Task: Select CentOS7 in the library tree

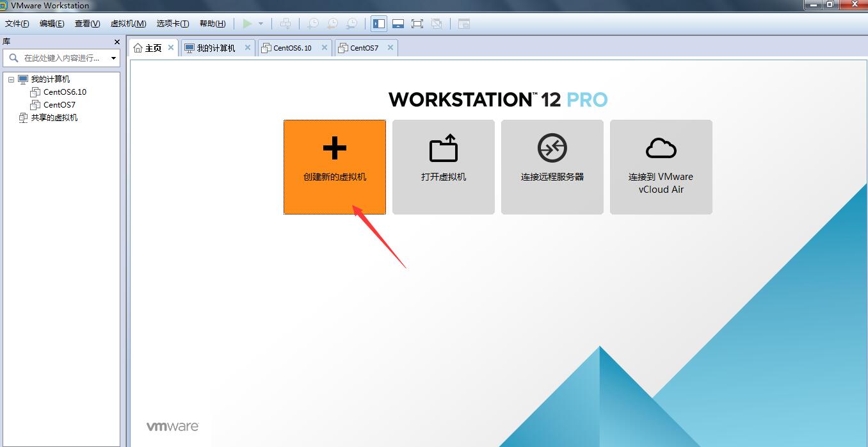Action: (x=60, y=105)
